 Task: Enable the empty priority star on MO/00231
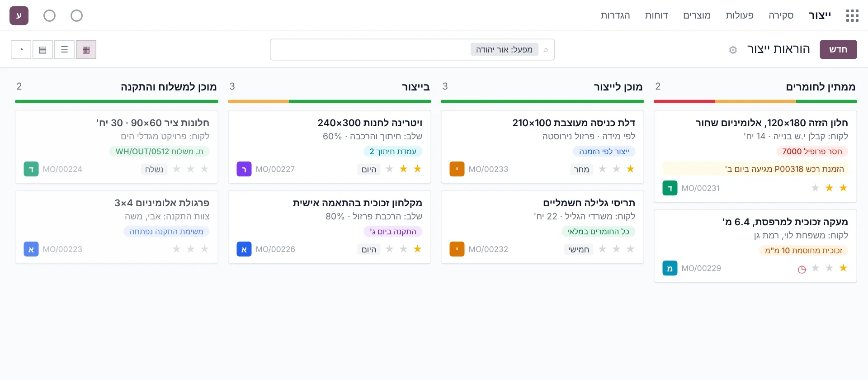click(815, 188)
